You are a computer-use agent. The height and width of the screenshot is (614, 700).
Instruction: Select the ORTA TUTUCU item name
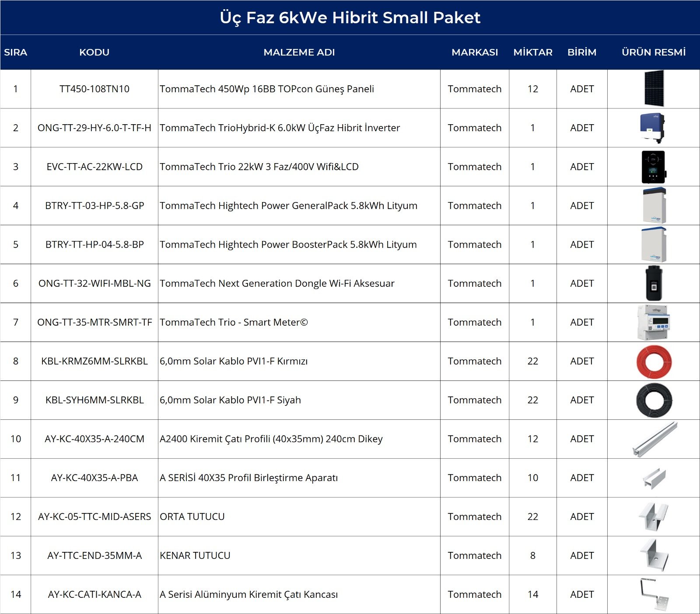click(x=192, y=516)
